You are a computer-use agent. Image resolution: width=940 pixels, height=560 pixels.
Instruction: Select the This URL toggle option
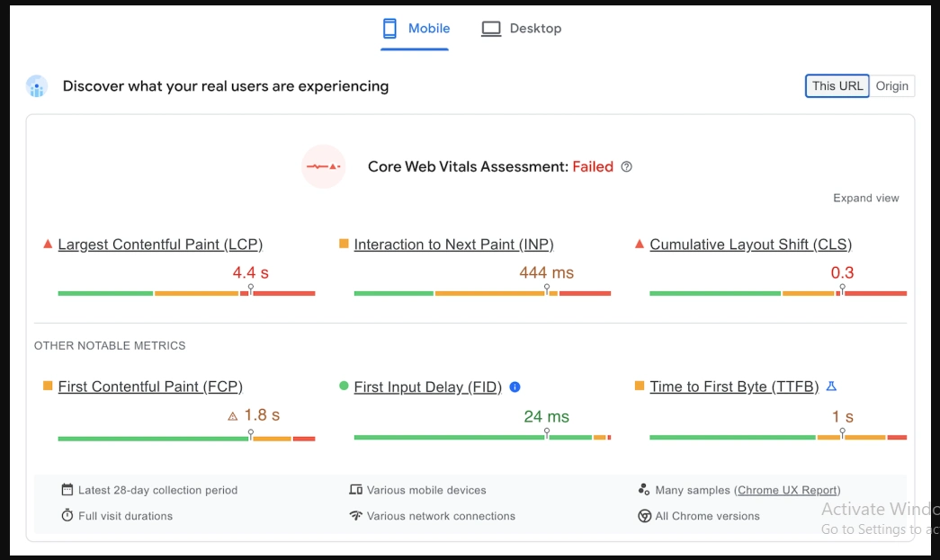click(837, 86)
